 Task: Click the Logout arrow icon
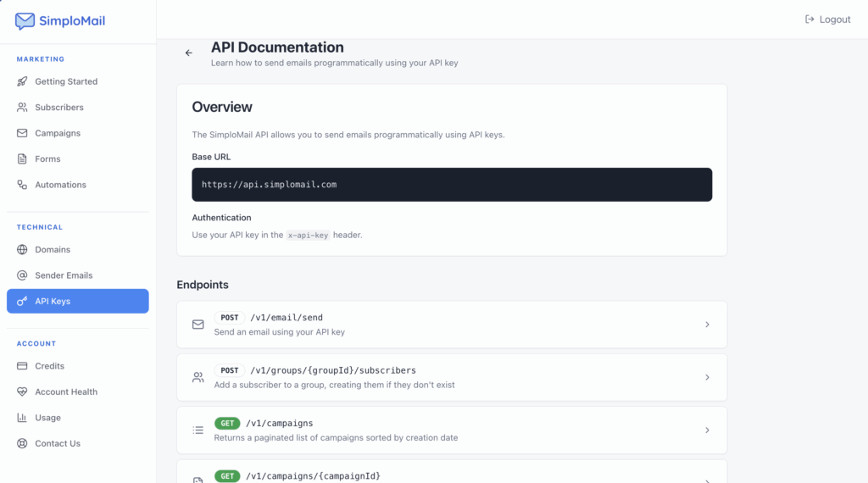point(810,19)
